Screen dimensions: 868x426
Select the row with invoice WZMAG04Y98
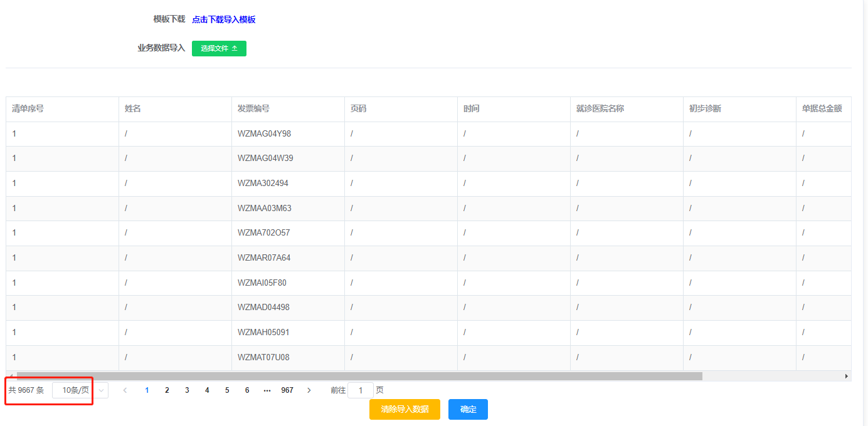264,133
